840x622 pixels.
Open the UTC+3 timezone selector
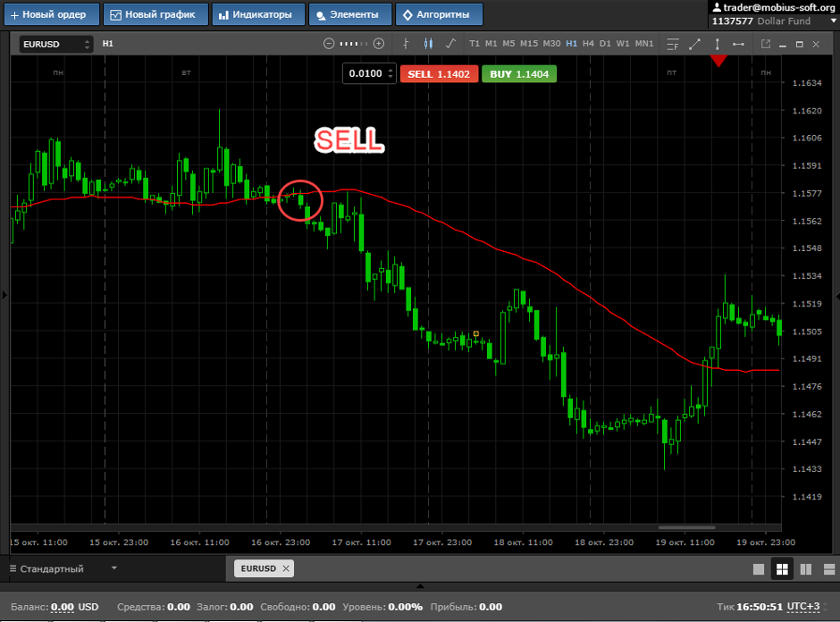(x=802, y=607)
